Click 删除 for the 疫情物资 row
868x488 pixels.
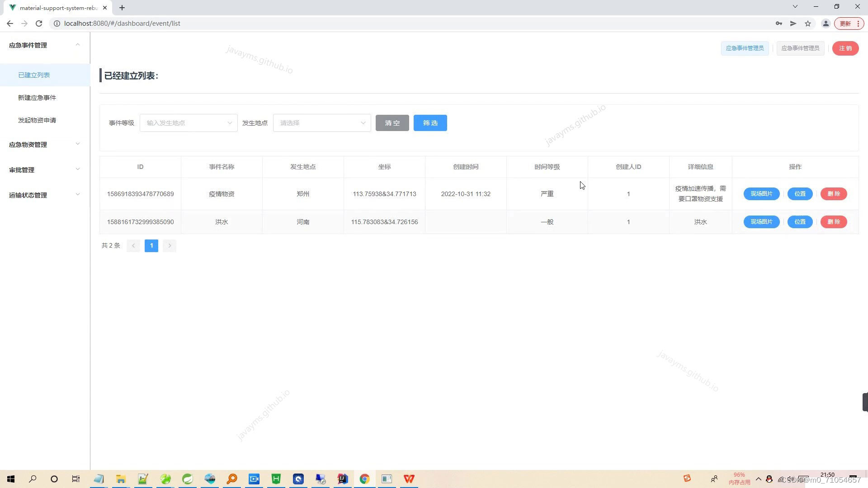[834, 194]
